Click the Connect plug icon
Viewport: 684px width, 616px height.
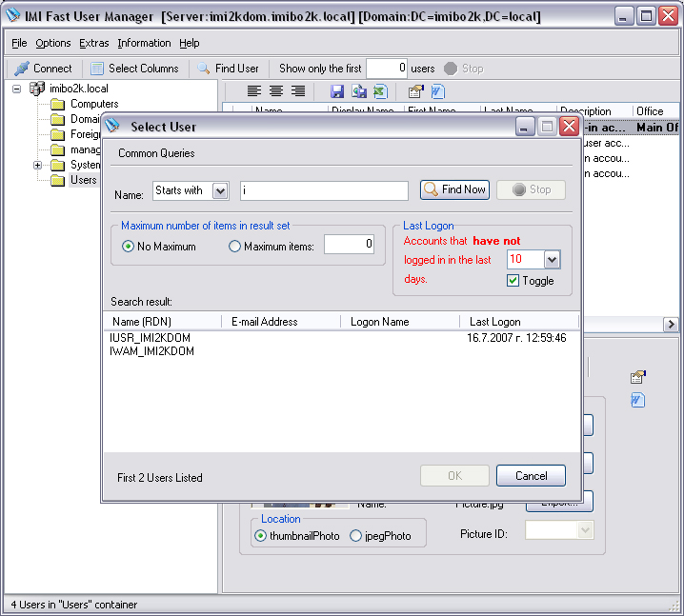(x=22, y=69)
